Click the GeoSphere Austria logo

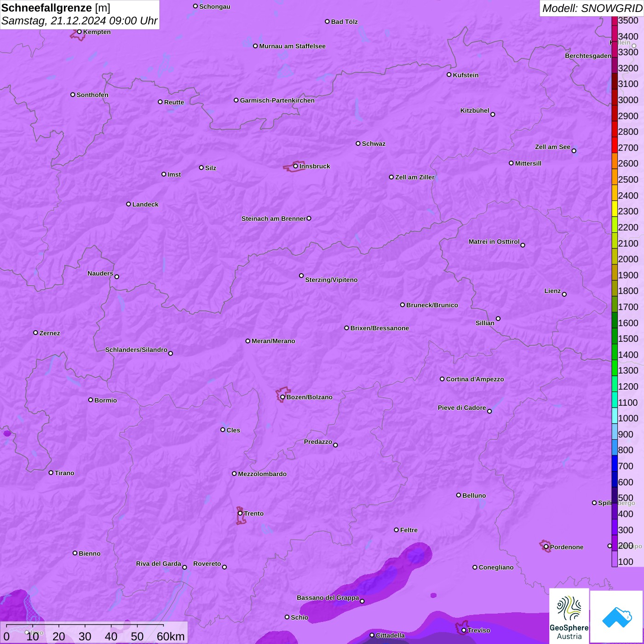pyautogui.click(x=569, y=617)
